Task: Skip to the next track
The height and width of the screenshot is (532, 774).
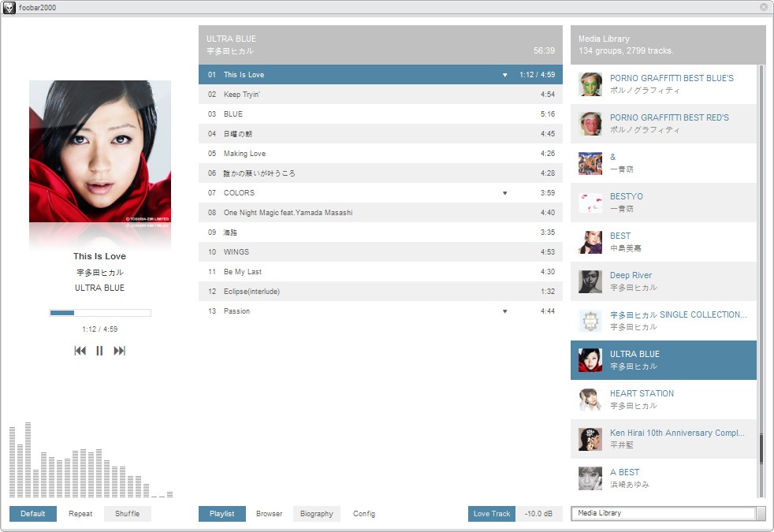Action: [x=120, y=351]
